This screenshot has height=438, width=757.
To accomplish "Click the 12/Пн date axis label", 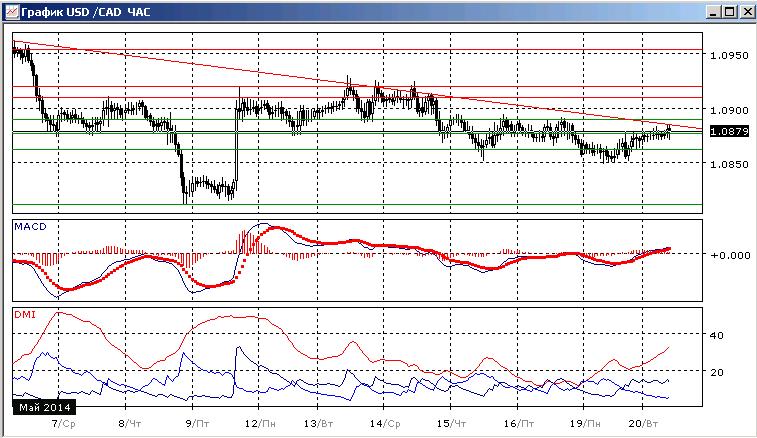I will [260, 424].
